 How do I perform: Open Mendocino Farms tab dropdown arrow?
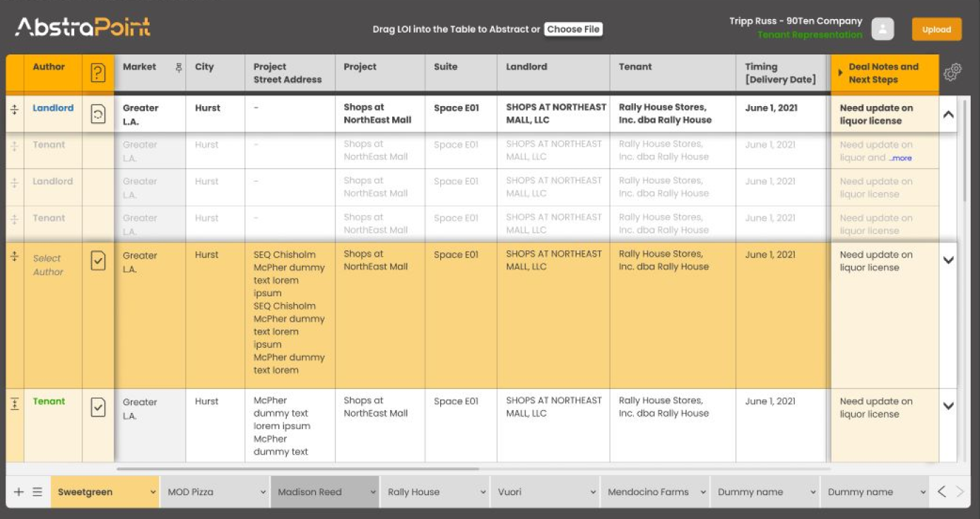click(x=704, y=492)
